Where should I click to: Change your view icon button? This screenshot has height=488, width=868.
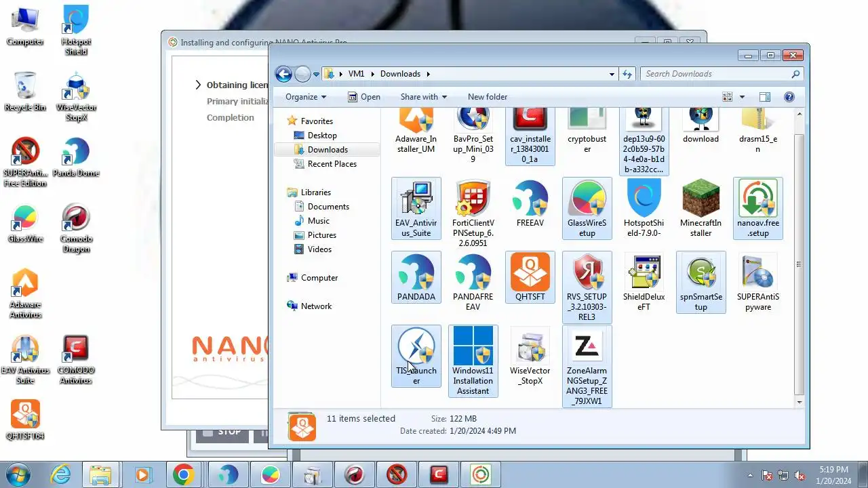pos(728,97)
